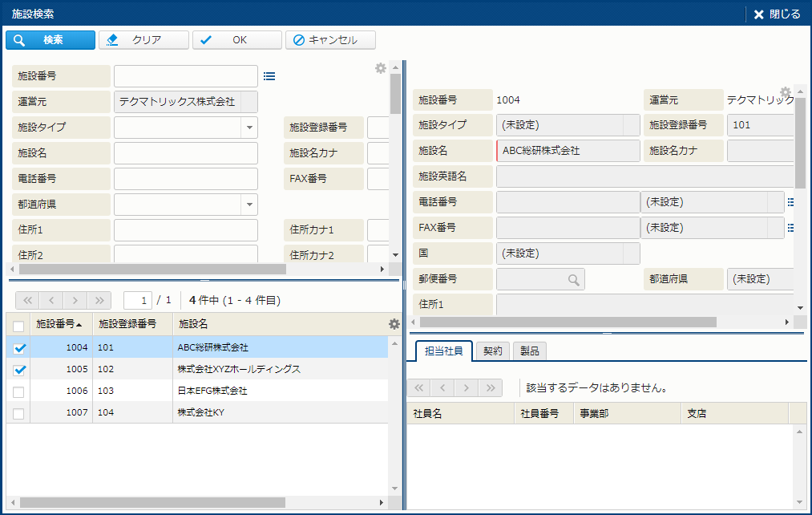
Task: Open the search form settings gear
Action: coord(381,68)
